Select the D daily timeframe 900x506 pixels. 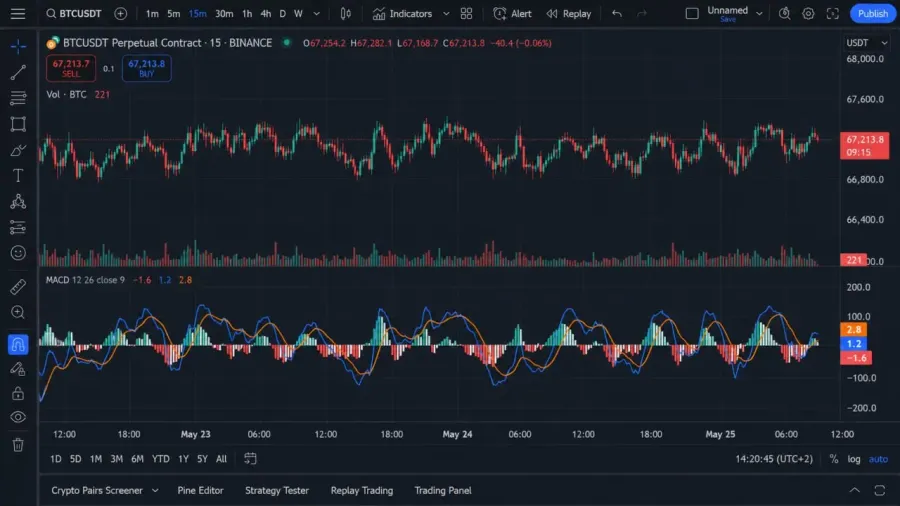tap(282, 13)
